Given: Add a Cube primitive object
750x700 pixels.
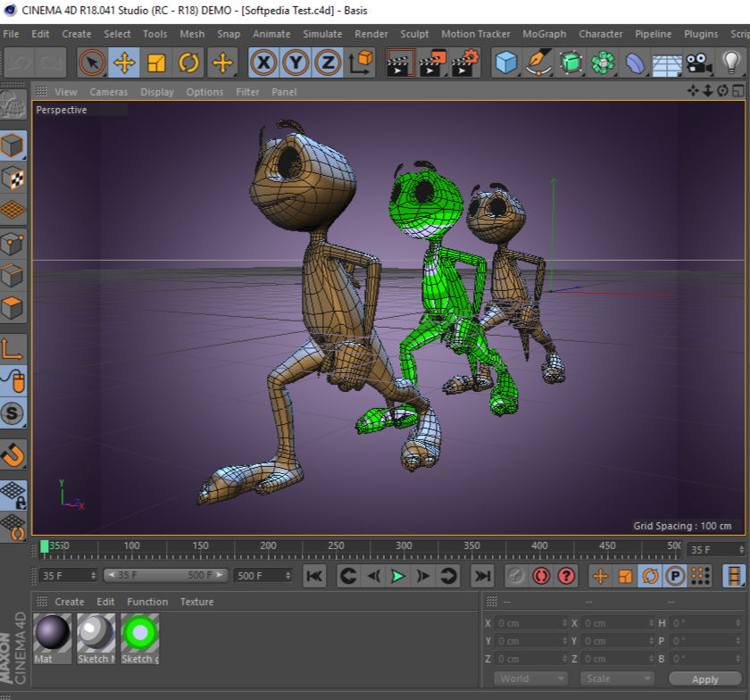Looking at the screenshot, I should coord(506,62).
